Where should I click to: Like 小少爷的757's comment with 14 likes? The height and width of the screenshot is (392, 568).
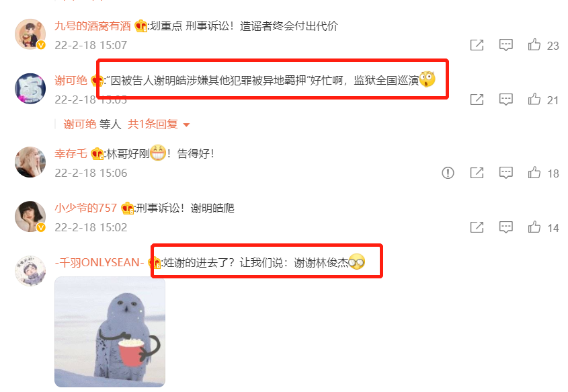click(x=534, y=227)
